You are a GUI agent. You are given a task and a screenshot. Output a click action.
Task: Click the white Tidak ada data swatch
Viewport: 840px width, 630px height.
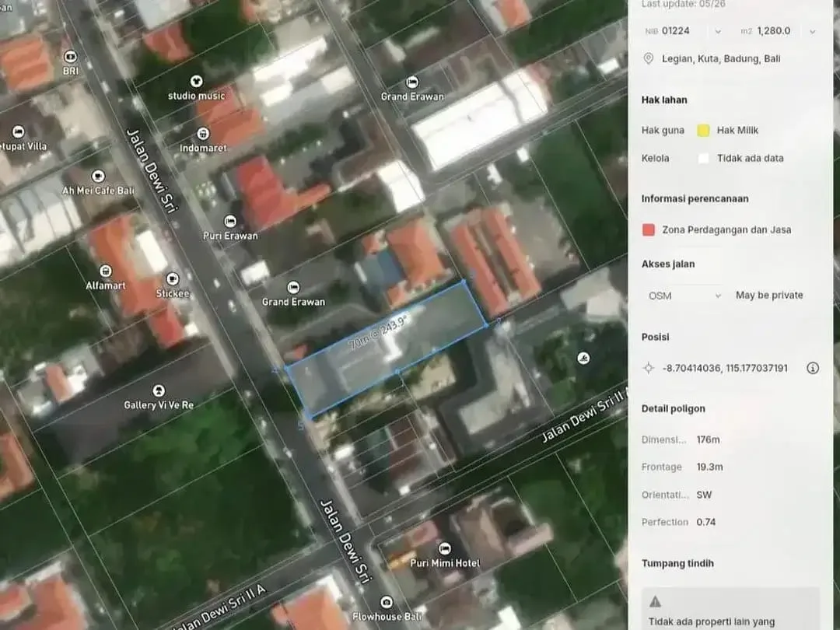(x=703, y=158)
